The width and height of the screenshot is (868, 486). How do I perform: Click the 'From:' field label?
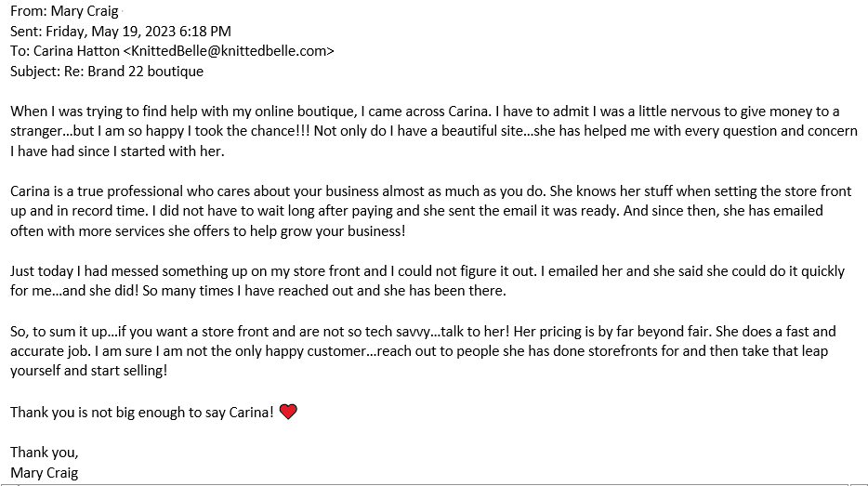[29, 12]
